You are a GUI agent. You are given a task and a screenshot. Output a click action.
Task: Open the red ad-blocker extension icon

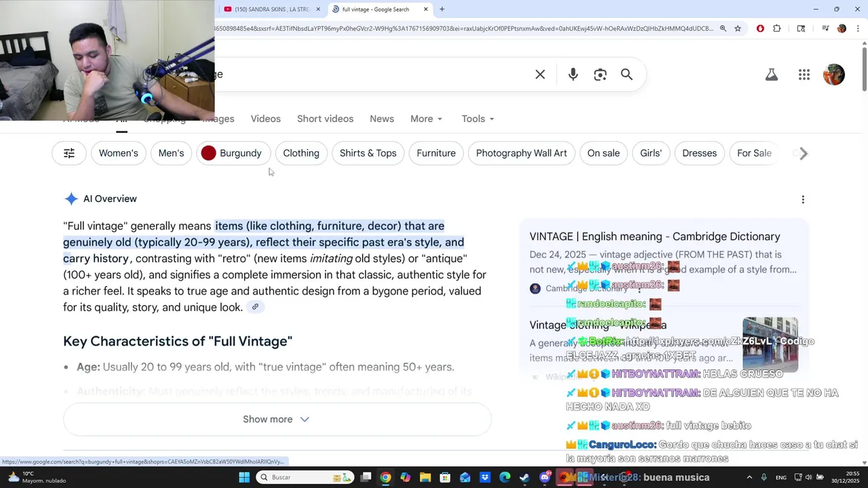(760, 28)
